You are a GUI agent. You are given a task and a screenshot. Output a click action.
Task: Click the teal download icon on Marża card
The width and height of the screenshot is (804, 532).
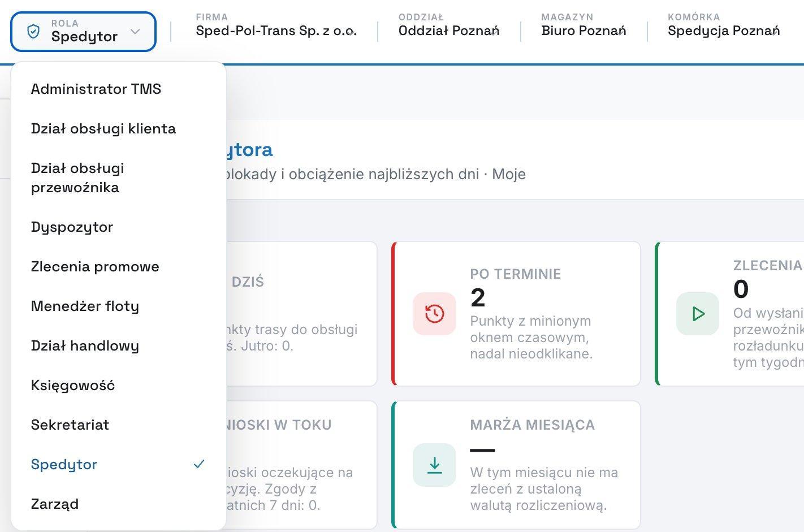(434, 465)
